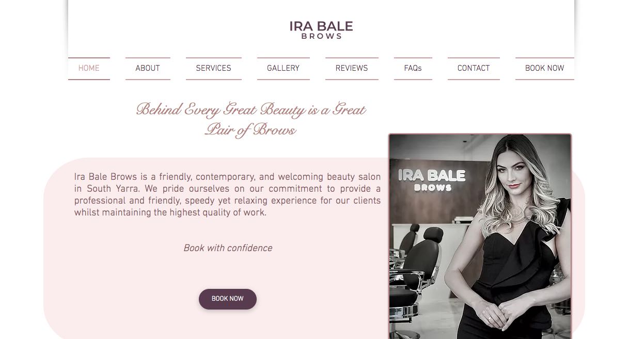The height and width of the screenshot is (339, 644).
Task: Select FAQs in the navigation bar
Action: 413,68
